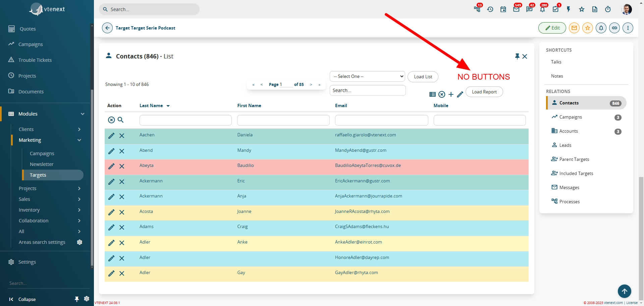Image resolution: width=644 pixels, height=306 pixels.
Task: Click the orange send email icon
Action: click(x=574, y=28)
